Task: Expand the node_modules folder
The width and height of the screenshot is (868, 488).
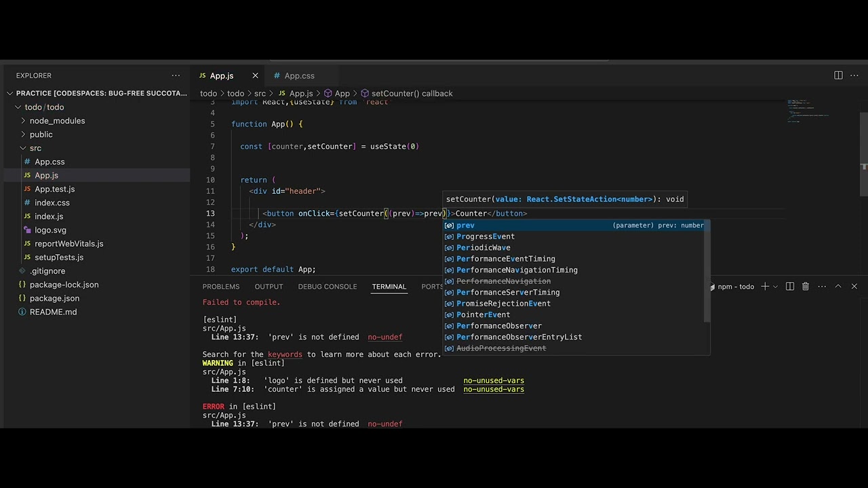Action: 57,121
